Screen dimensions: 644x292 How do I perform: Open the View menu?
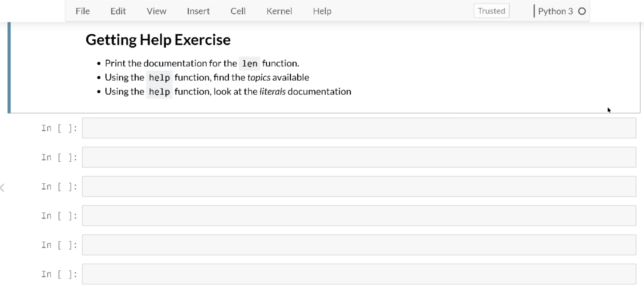[156, 11]
